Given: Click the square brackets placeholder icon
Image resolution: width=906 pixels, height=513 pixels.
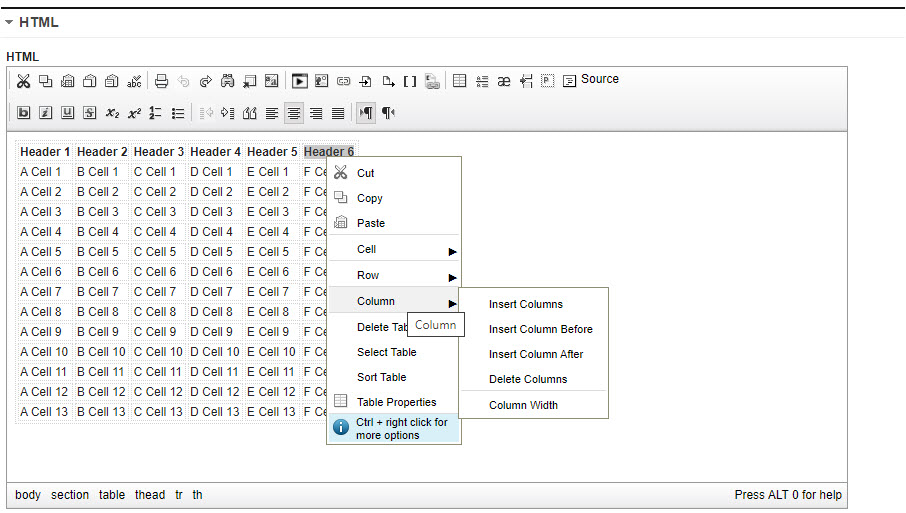Looking at the screenshot, I should pyautogui.click(x=410, y=81).
